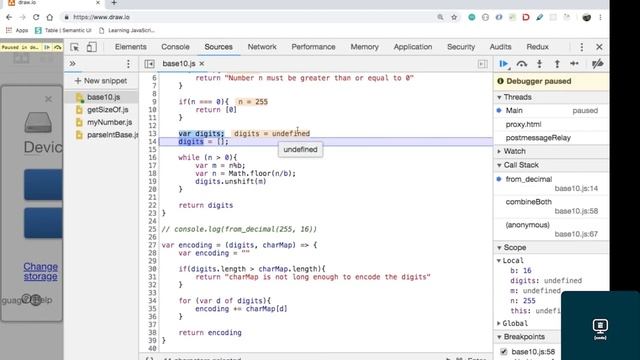Go to the browser home page
Screen dimensions: 640x360
click(x=49, y=17)
